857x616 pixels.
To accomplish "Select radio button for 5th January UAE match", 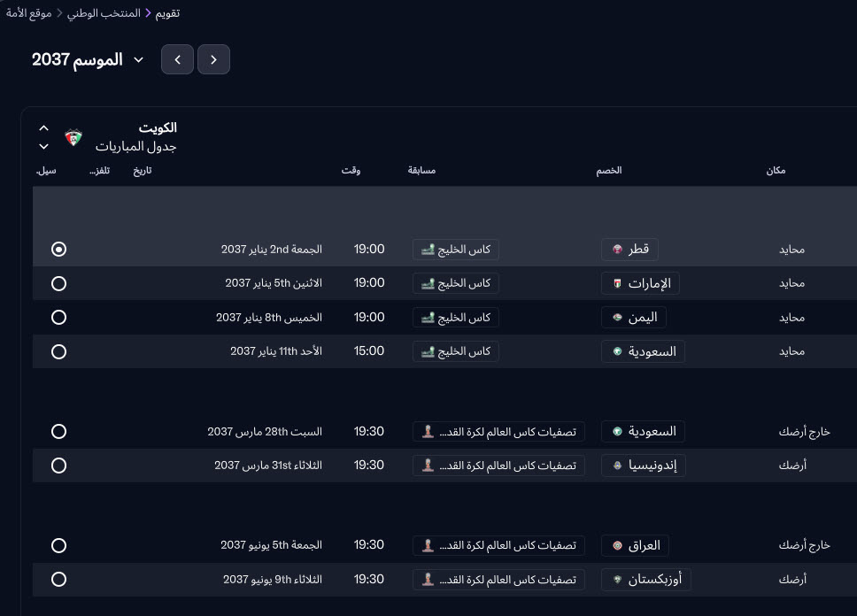I will tap(58, 284).
